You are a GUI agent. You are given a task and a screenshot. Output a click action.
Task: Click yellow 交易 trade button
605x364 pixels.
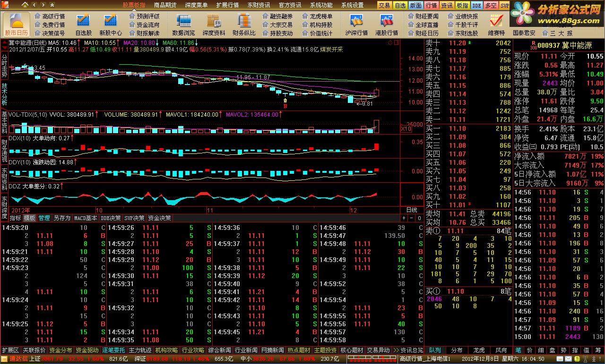[x=384, y=5]
